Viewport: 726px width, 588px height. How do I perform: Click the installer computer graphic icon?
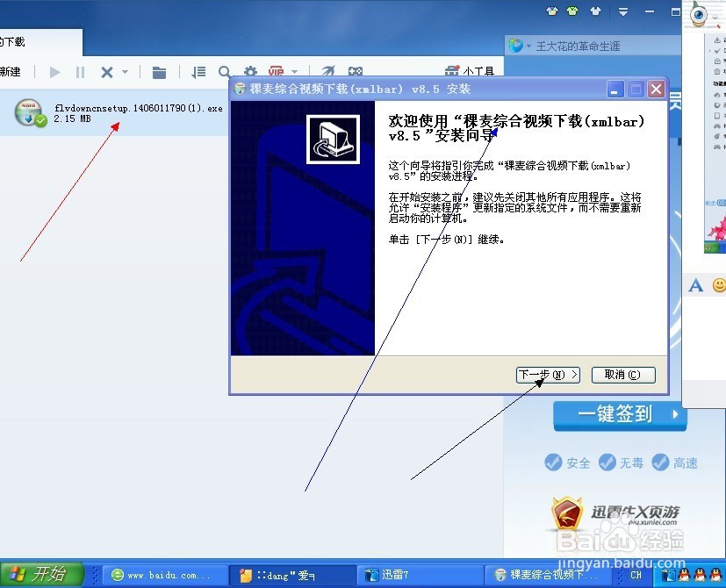[x=333, y=140]
